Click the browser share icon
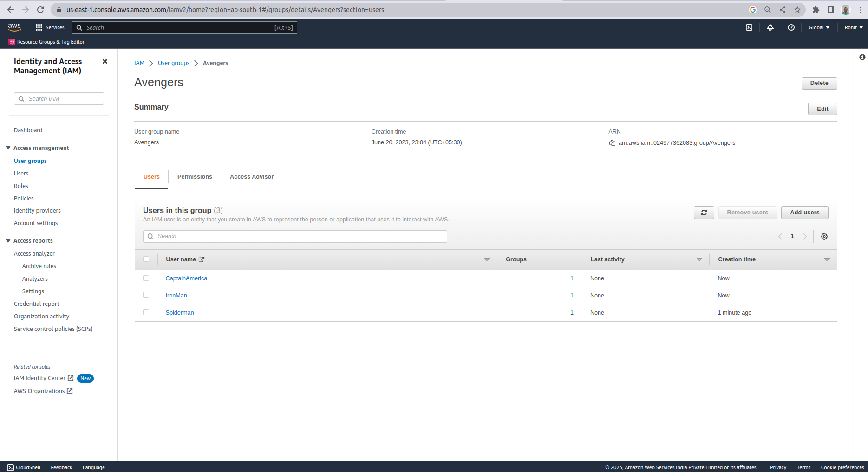 [783, 10]
